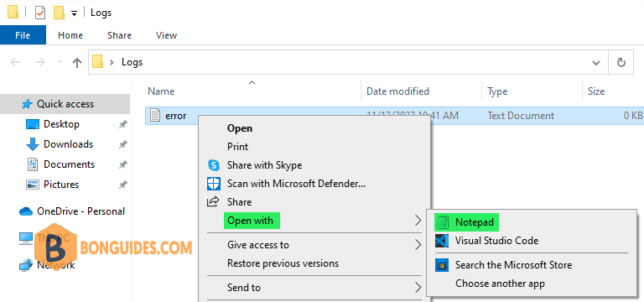Switch to the Share ribbon tab
This screenshot has height=302, width=644.
point(119,35)
